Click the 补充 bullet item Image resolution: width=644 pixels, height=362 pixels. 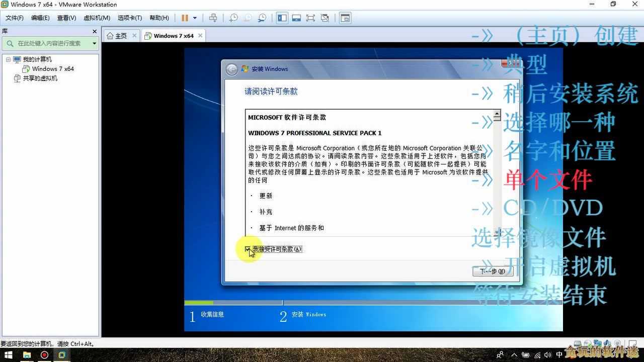point(266,212)
